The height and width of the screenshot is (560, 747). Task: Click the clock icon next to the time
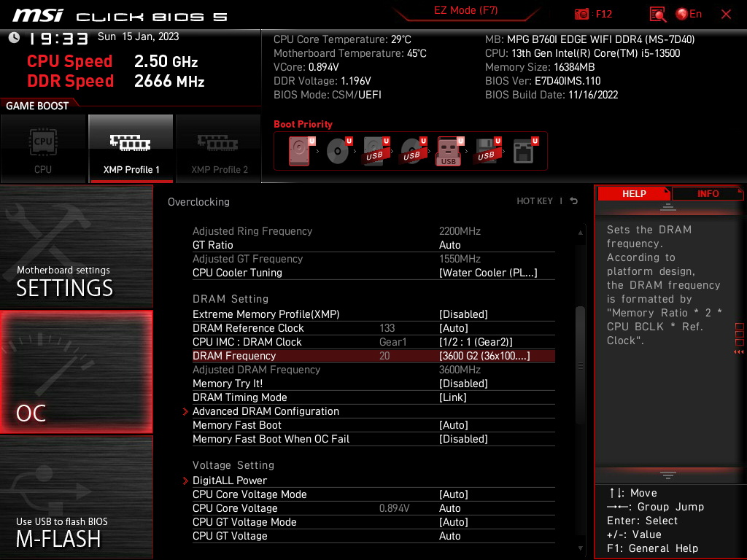(x=15, y=38)
